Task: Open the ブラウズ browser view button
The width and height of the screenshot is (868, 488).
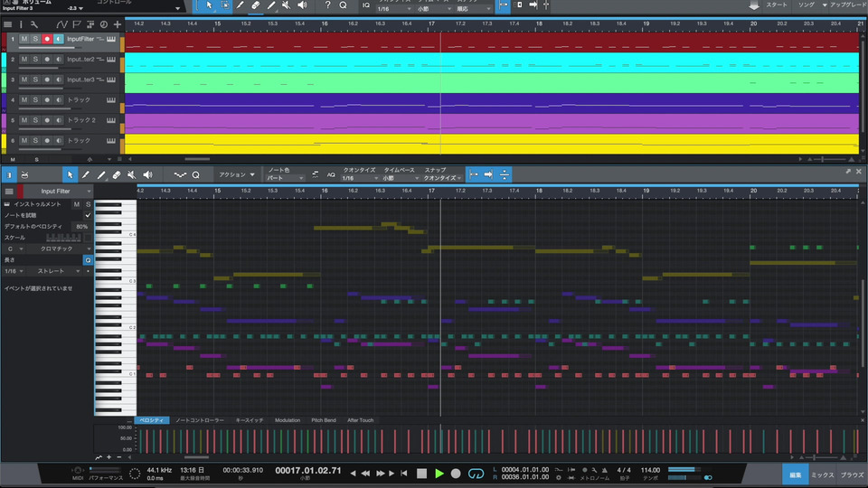Action: (852, 474)
